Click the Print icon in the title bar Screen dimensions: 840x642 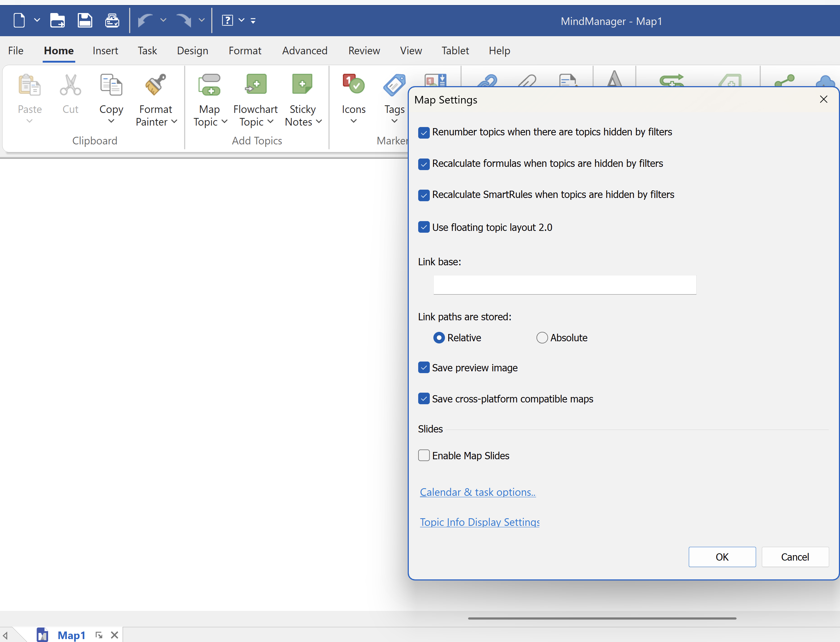[112, 20]
